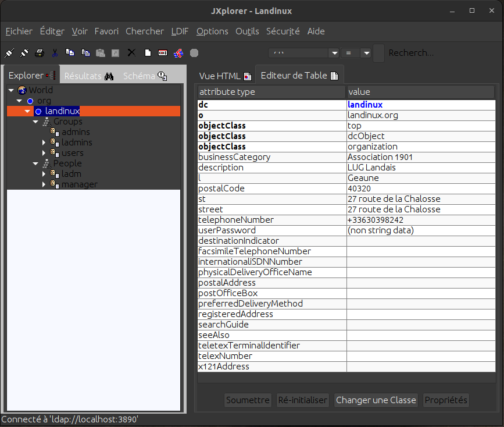Click the Disconnect toolbar icon
Viewport: 504px width, 427px height.
24,53
